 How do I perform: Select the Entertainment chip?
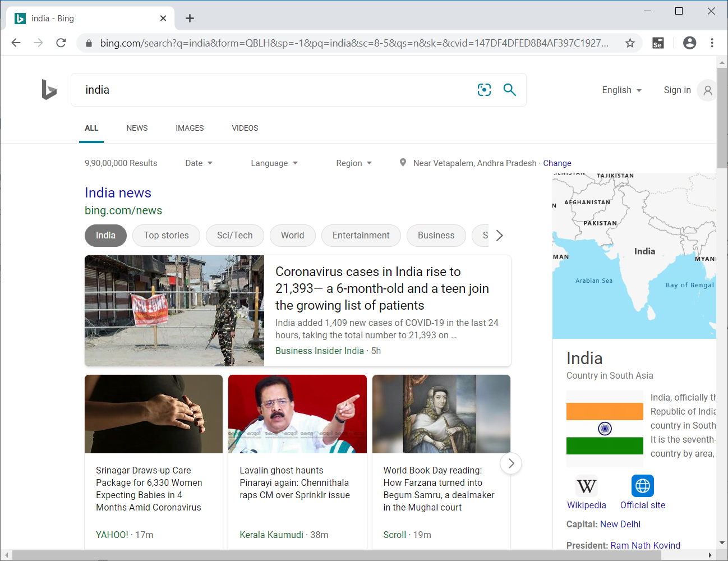pyautogui.click(x=361, y=236)
